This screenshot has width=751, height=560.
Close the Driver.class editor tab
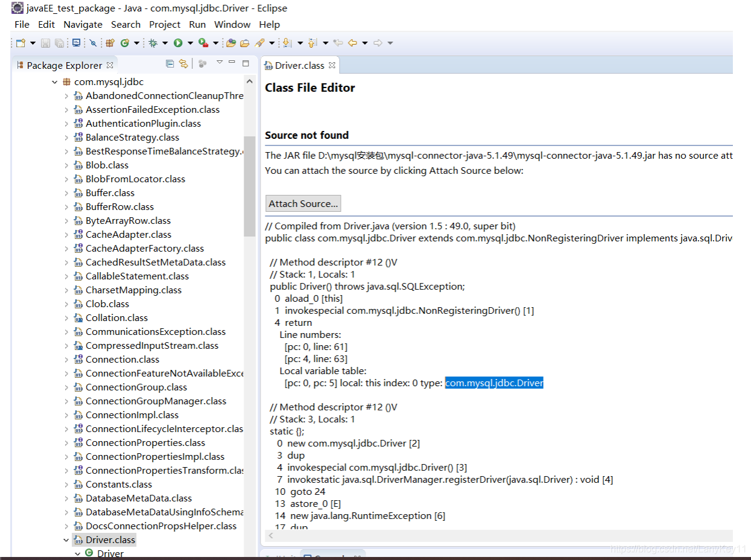pos(332,65)
